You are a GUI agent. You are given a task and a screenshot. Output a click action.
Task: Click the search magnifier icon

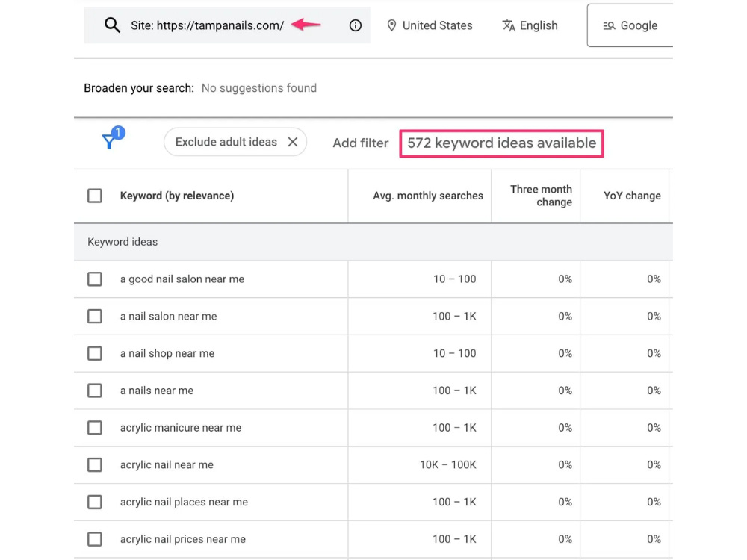click(112, 25)
